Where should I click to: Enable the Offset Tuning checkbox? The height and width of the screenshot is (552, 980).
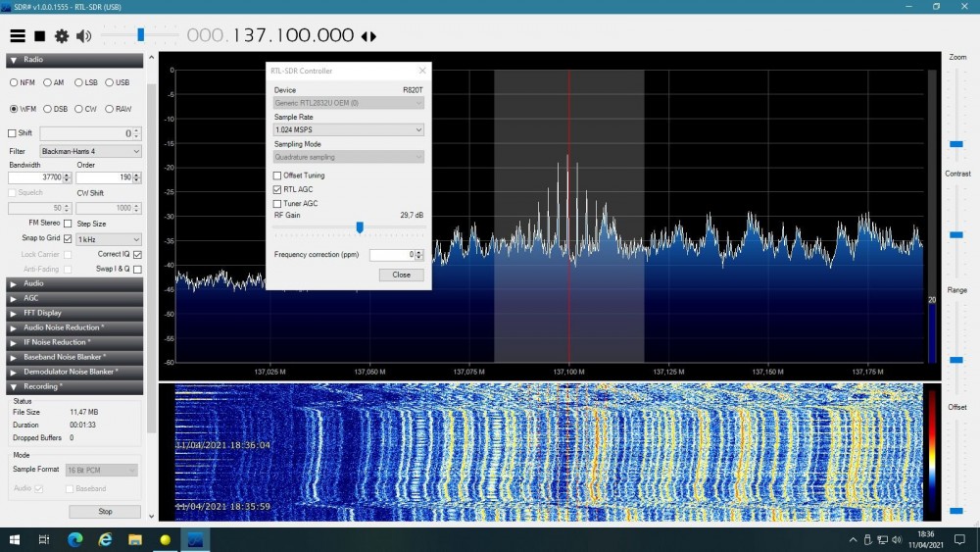click(x=277, y=176)
